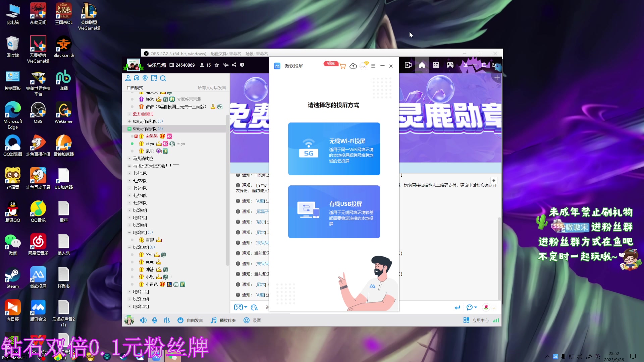Open 播放伴奏 to play accompaniment
This screenshot has width=644, height=362.
(223, 320)
